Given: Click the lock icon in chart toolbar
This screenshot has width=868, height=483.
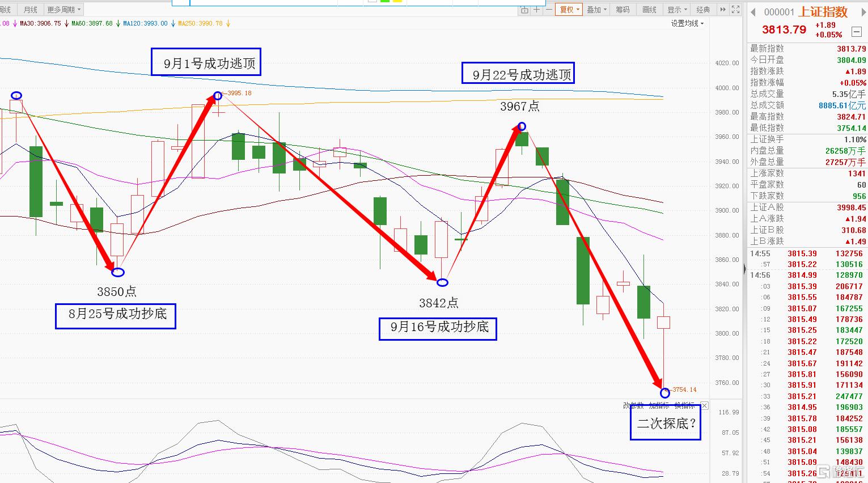Looking at the screenshot, I should point(524,10).
